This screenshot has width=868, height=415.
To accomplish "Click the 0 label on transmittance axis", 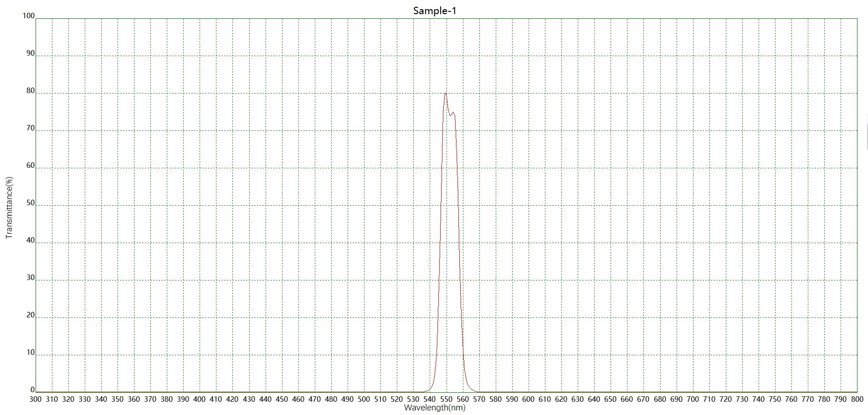I will point(32,390).
